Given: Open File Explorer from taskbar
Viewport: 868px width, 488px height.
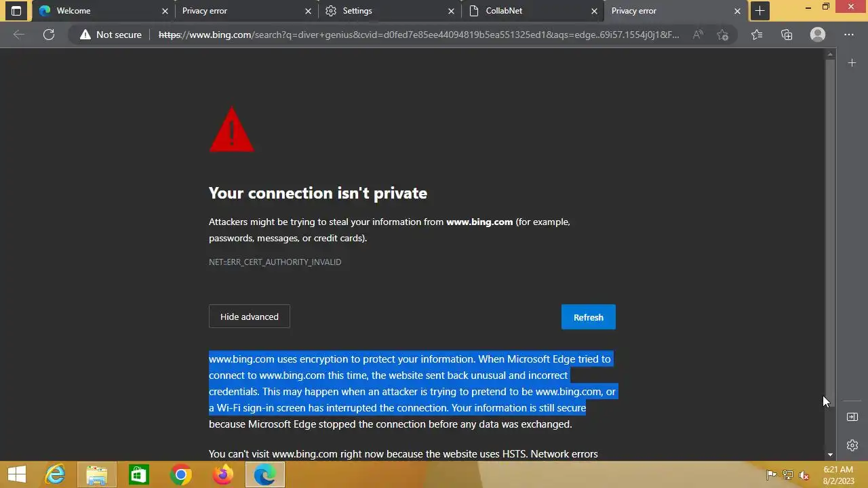Looking at the screenshot, I should pyautogui.click(x=96, y=475).
